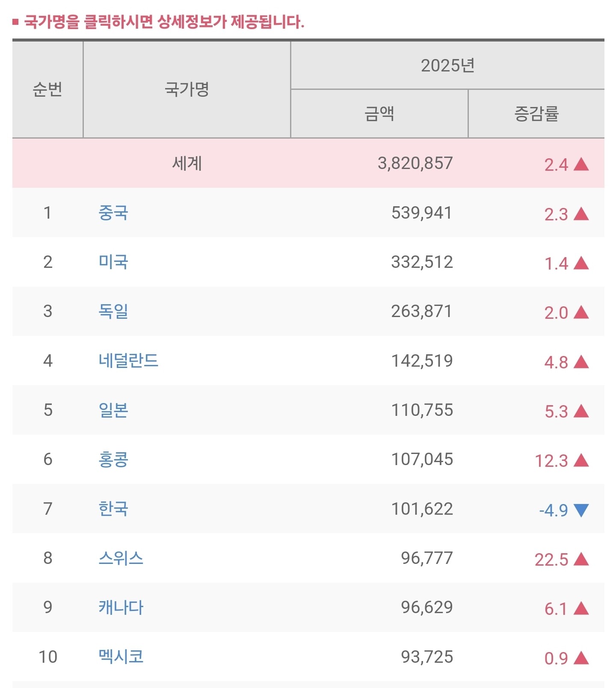This screenshot has width=616, height=688.
Task: Open the 홍콩 detail page
Action: (x=113, y=459)
